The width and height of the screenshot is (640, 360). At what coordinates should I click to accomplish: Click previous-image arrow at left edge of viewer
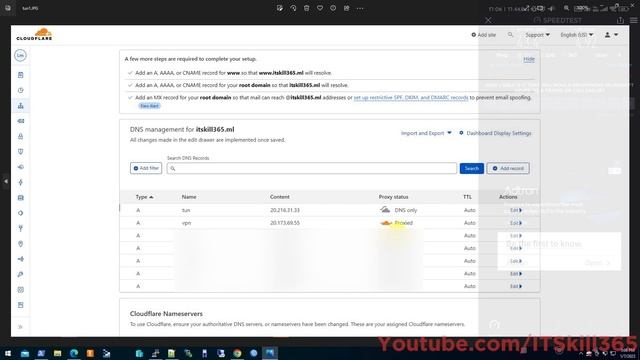pos(6,181)
